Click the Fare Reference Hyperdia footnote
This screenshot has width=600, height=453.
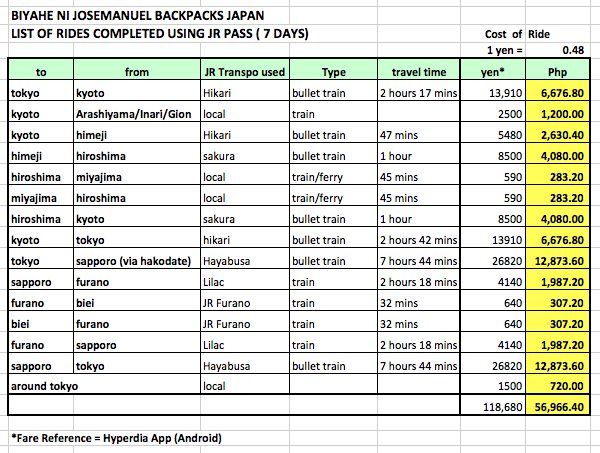point(120,439)
